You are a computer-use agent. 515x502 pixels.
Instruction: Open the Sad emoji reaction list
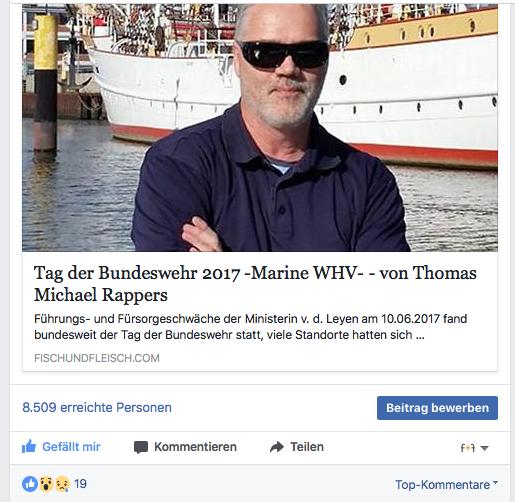coord(63,484)
